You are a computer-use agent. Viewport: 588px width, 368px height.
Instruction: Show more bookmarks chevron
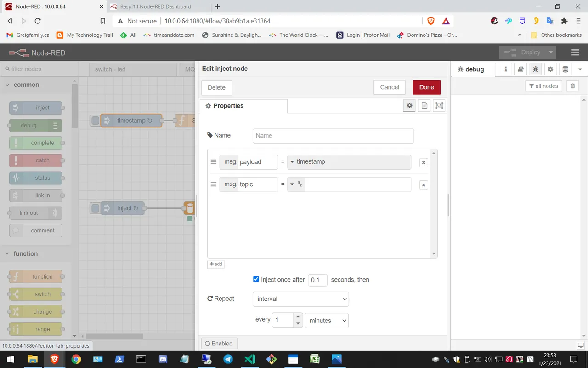click(x=520, y=35)
